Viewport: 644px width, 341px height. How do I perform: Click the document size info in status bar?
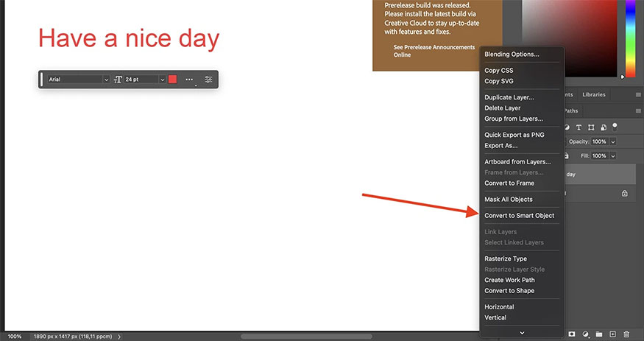click(73, 337)
